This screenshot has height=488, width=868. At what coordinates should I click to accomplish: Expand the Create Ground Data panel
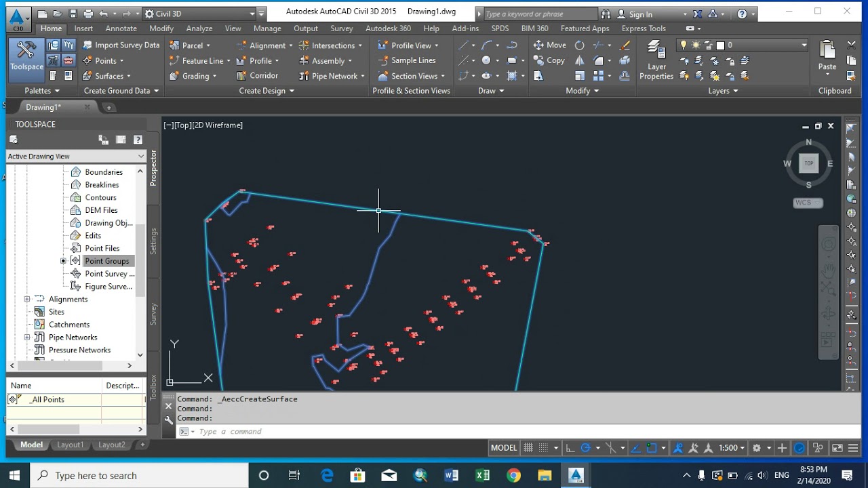121,91
